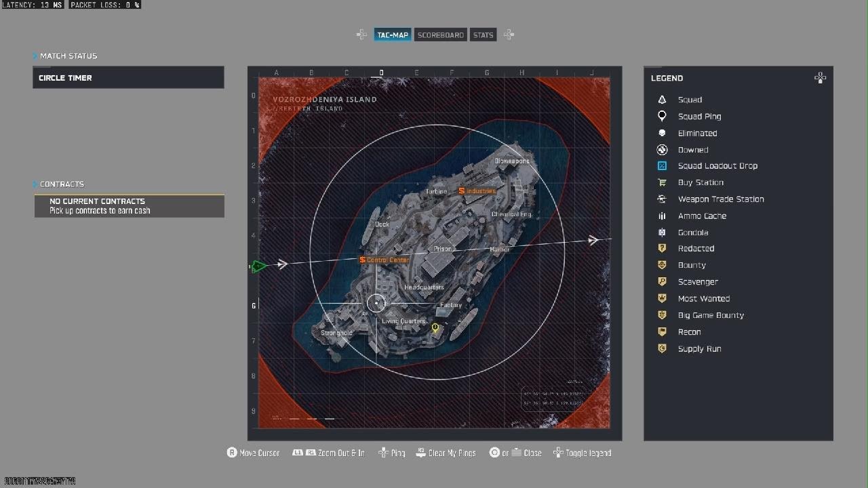Click the Ping prompt
The width and height of the screenshot is (868, 488).
[x=391, y=453]
